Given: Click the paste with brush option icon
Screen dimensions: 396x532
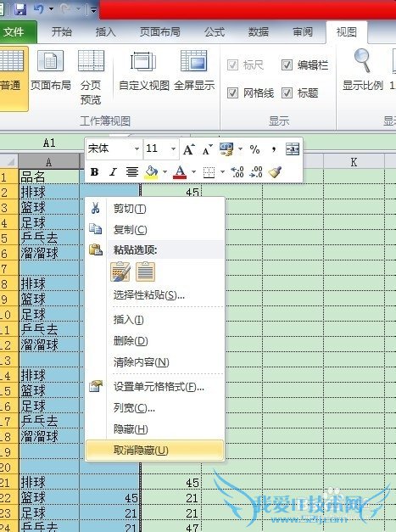Looking at the screenshot, I should point(120,272).
